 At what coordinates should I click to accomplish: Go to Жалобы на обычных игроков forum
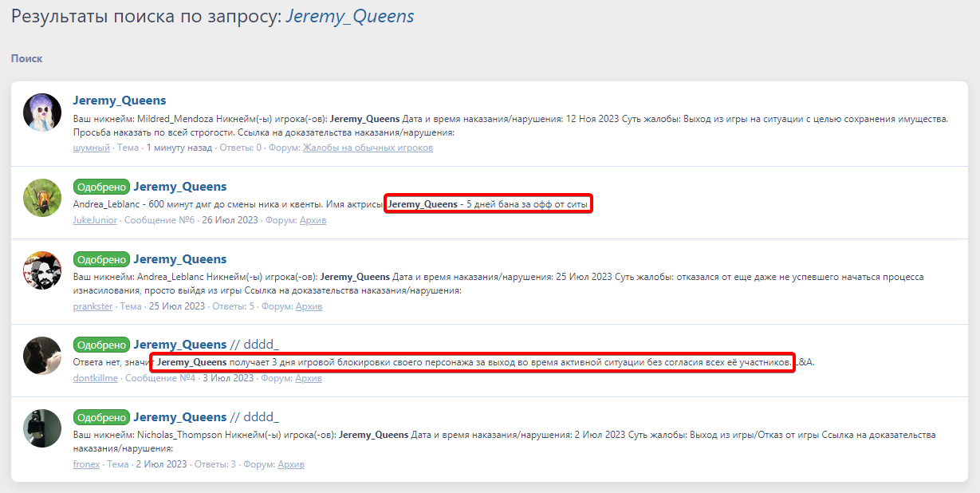[368, 148]
